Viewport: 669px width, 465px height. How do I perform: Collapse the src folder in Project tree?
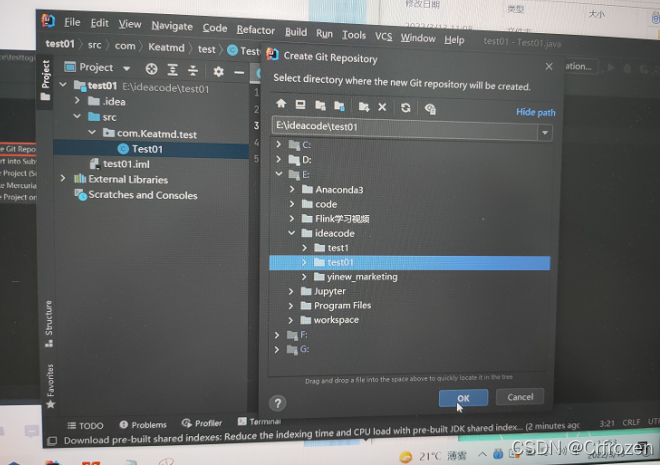click(x=77, y=116)
